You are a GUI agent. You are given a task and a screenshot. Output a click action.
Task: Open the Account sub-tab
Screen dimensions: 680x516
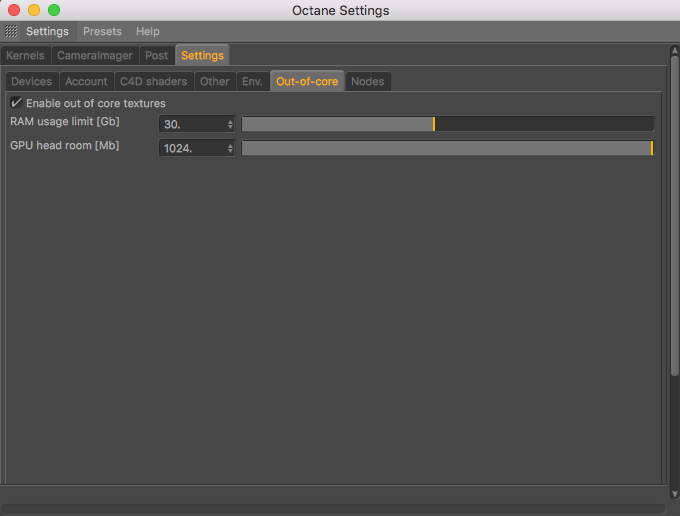tap(86, 82)
